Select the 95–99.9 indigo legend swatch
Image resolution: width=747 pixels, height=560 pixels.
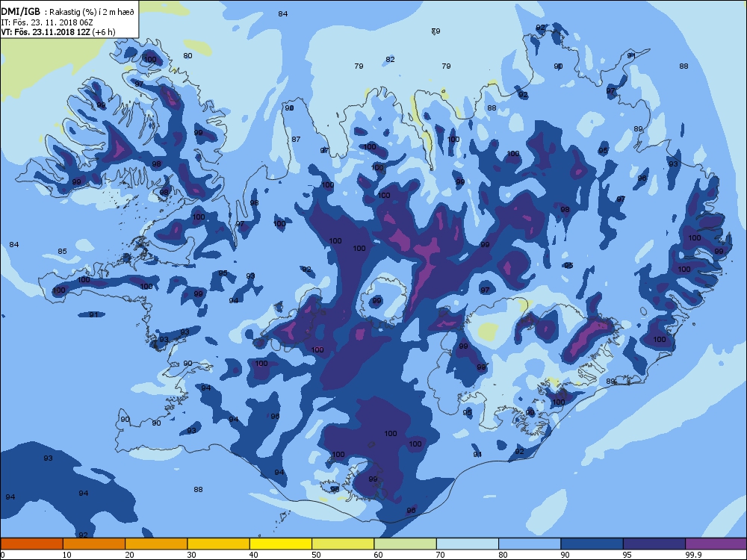(654, 544)
